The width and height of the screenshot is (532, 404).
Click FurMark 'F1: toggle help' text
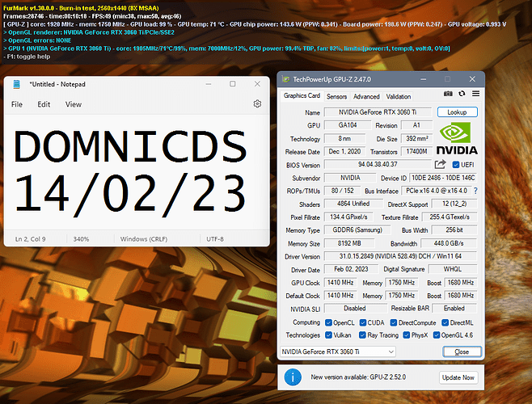pyautogui.click(x=28, y=57)
